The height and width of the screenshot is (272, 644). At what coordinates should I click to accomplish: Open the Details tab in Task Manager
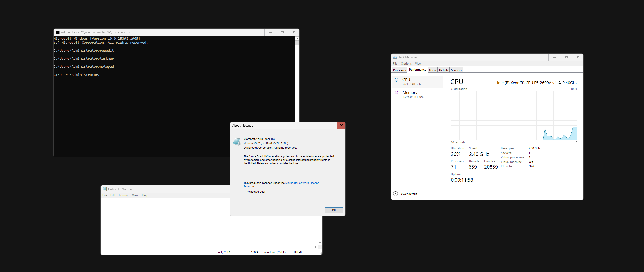click(x=444, y=70)
